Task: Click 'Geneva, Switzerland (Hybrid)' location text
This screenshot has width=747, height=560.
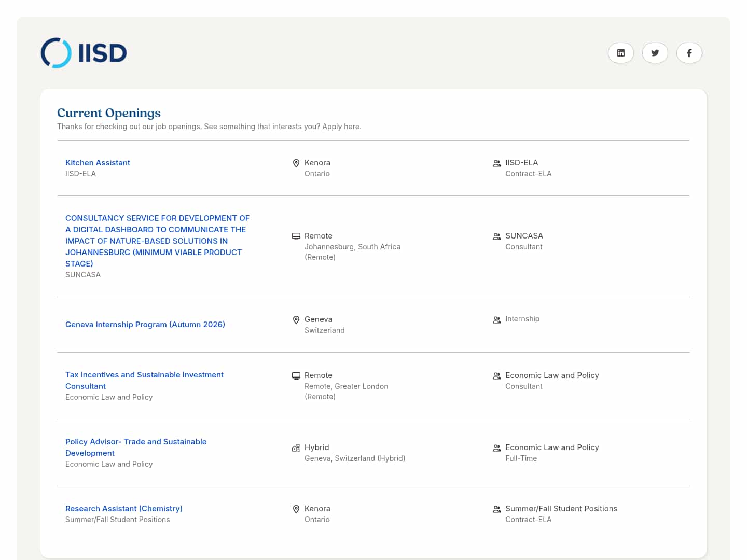Action: pyautogui.click(x=355, y=458)
